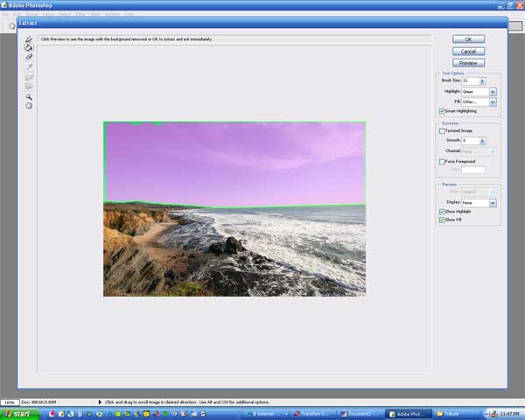Uncheck the Show Fill checkbox

[442, 220]
